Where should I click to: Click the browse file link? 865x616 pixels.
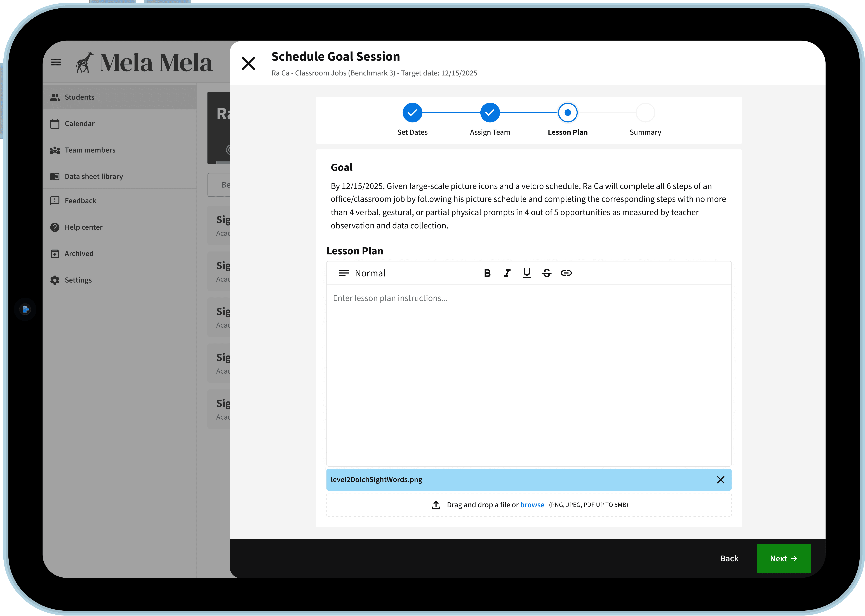coord(532,505)
